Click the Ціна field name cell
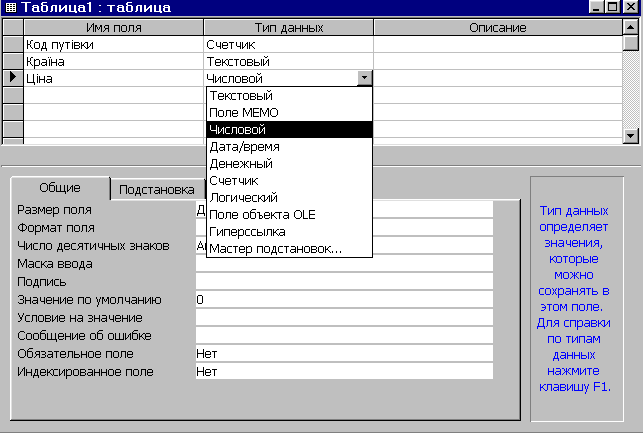The height and width of the screenshot is (433, 643). pos(114,78)
